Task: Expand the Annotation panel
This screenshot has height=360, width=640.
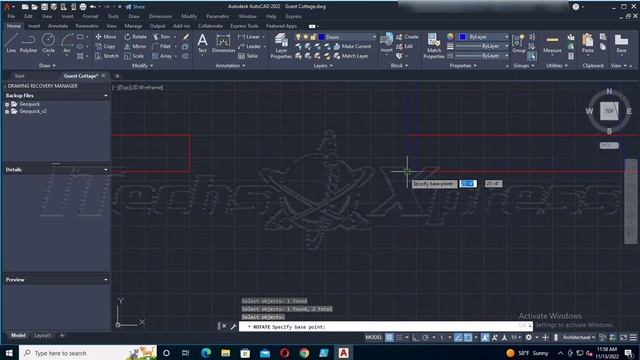Action: point(230,65)
